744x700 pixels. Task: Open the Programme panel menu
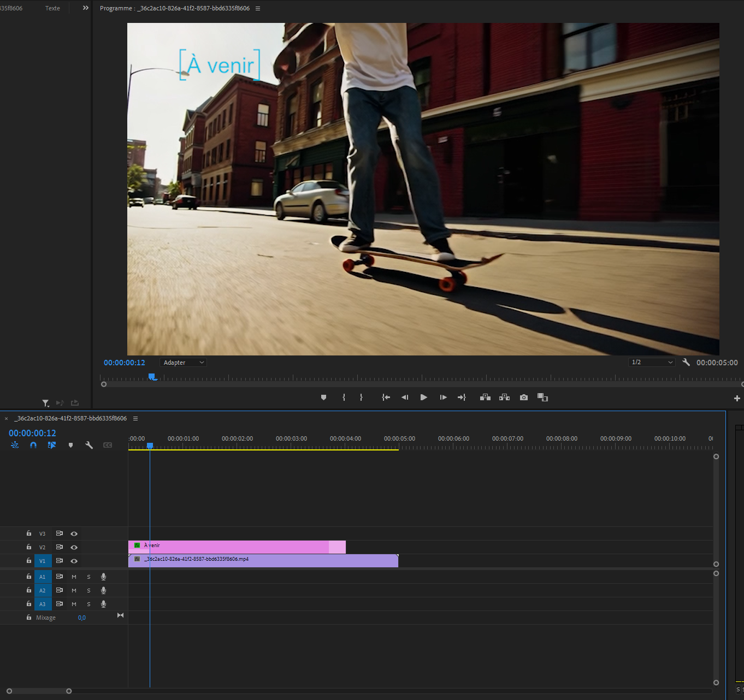coord(258,8)
